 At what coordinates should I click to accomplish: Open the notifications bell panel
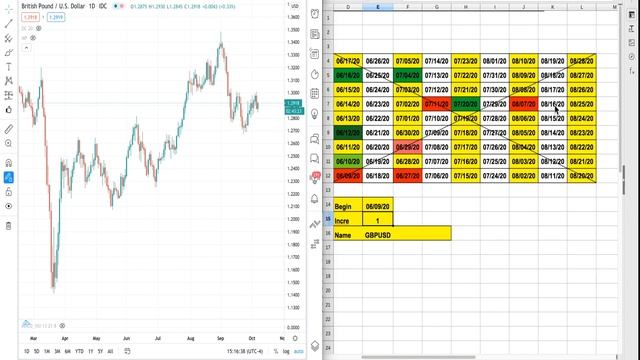tap(315, 199)
